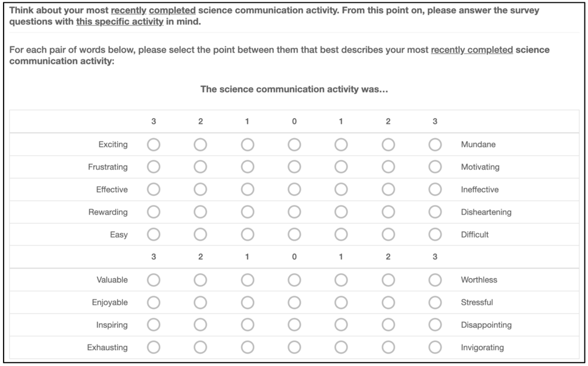Pick 3 nearest Effective in Effective–Ineffective row
Screen dimensions: 588x366
click(x=153, y=190)
